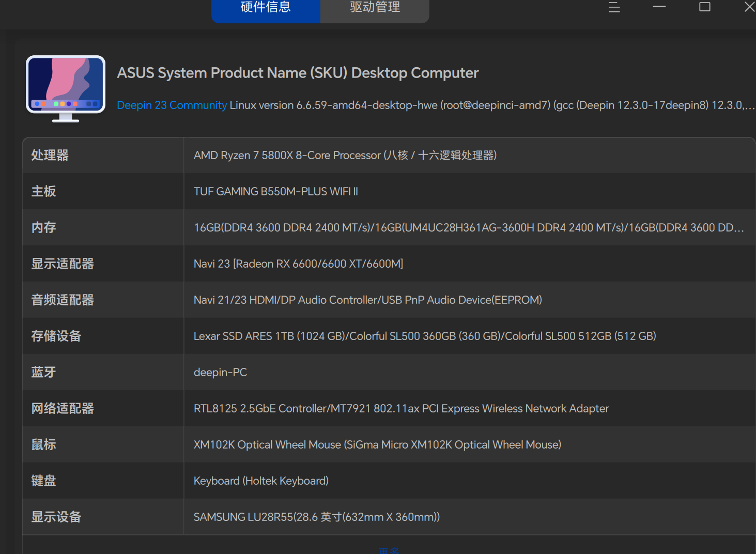Screen dimensions: 756x554
Task: Select the 网络适配器 row label
Action: (63, 408)
